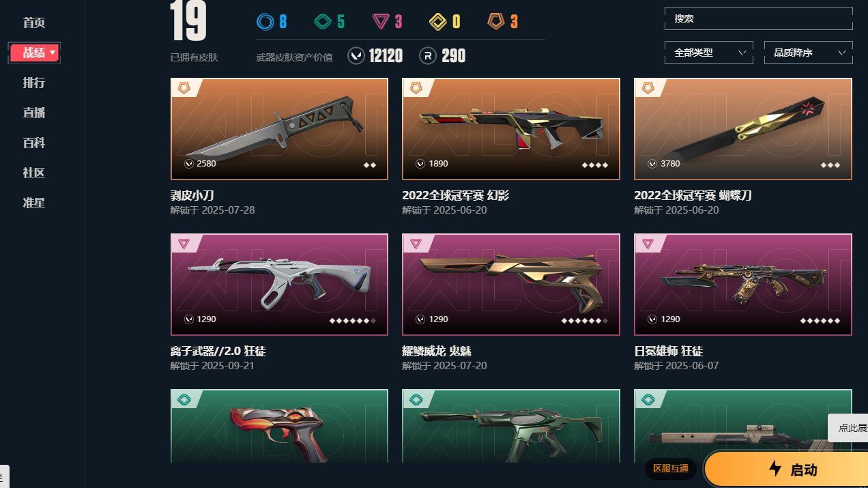This screenshot has height=488, width=868.
Task: Click the pink Premium tier icon
Action: click(x=380, y=22)
